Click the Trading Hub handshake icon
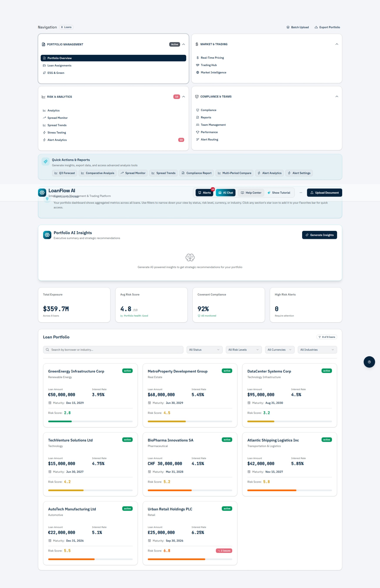The width and height of the screenshot is (380, 588). tap(198, 65)
